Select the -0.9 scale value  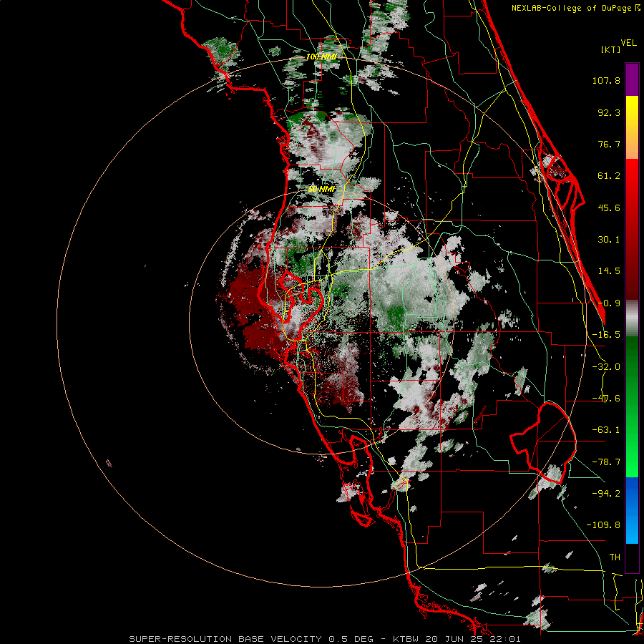point(609,303)
